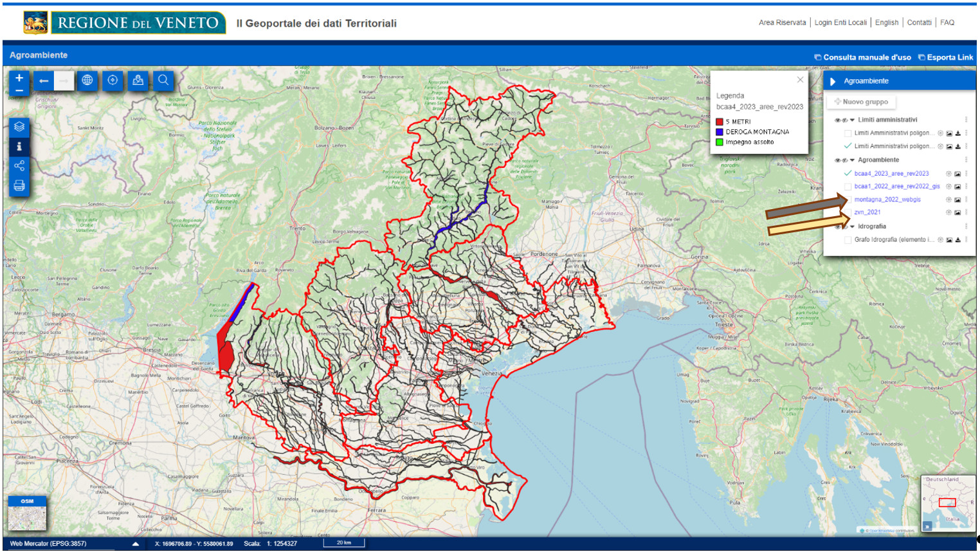Screen dimensions: 980x554
Task: Go back to previous map view
Action: [x=43, y=81]
